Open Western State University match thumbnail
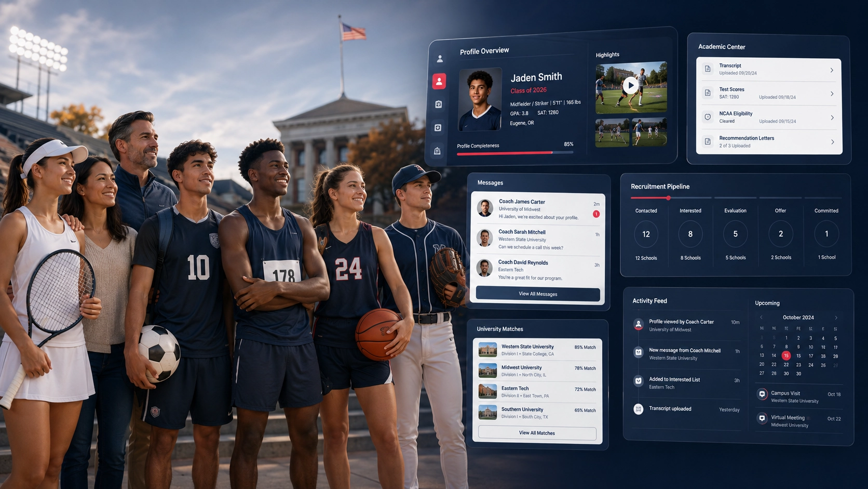The width and height of the screenshot is (868, 489). tap(487, 350)
